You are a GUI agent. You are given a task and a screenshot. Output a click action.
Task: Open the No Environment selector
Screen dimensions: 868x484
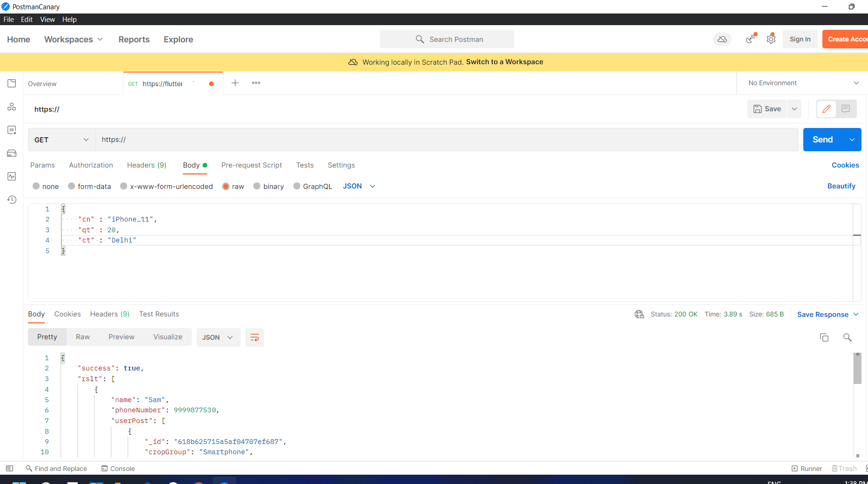(x=803, y=83)
